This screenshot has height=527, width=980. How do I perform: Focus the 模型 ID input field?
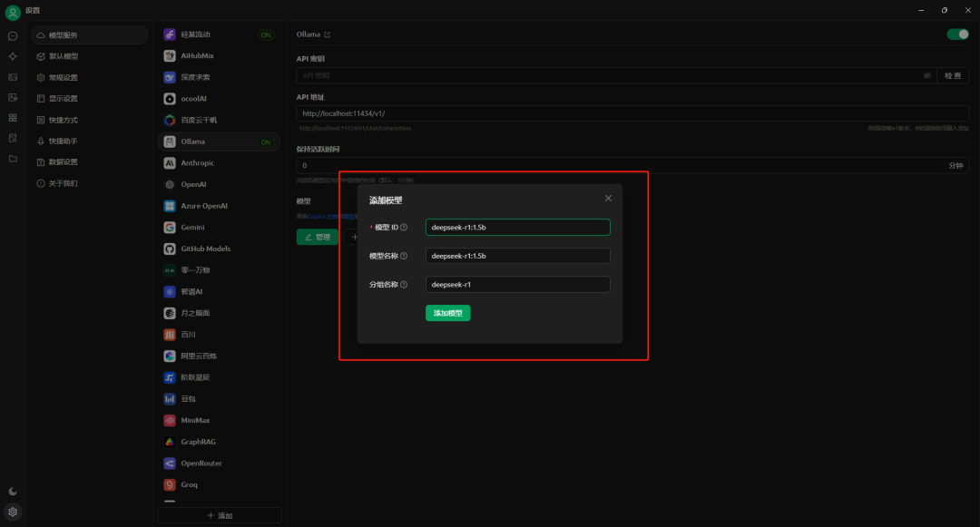tap(518, 228)
